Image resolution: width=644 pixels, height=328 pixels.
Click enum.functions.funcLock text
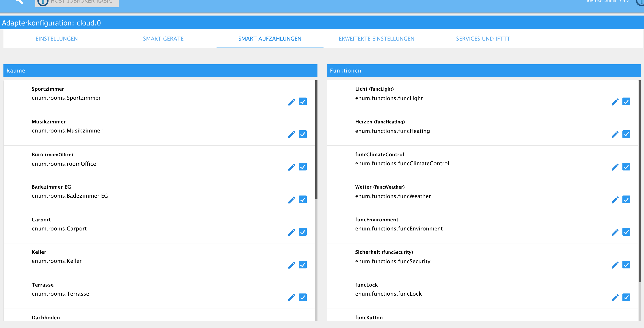388,294
